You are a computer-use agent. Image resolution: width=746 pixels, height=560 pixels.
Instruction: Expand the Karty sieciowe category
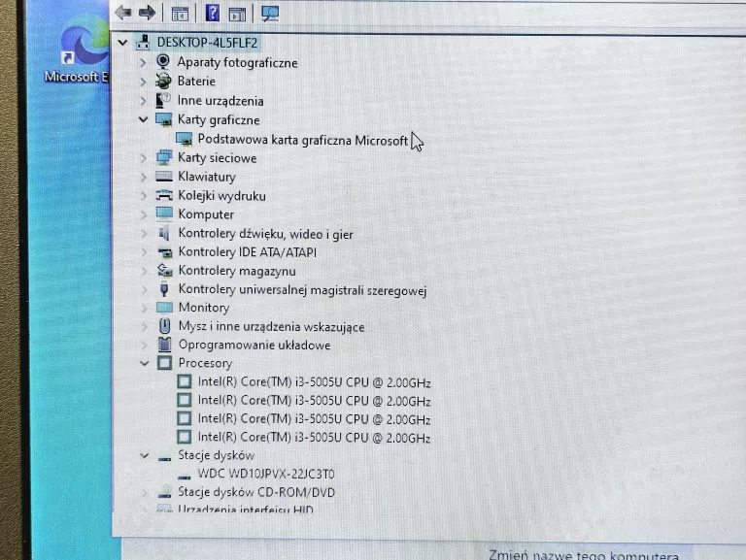pos(144,158)
